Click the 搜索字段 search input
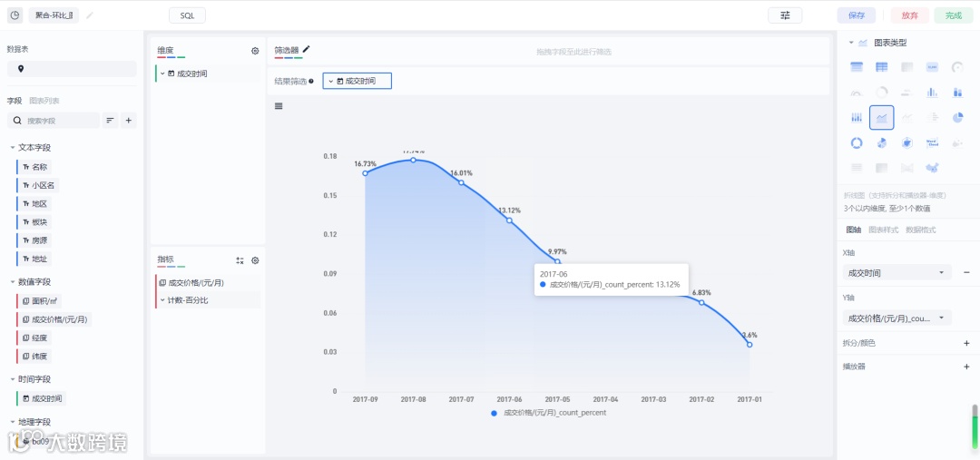980x460 pixels. pyautogui.click(x=60, y=121)
